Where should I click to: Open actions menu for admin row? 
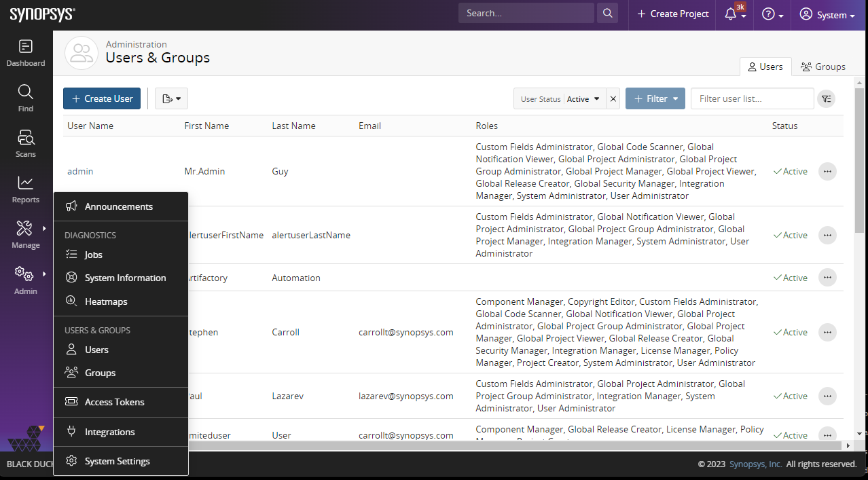[827, 171]
